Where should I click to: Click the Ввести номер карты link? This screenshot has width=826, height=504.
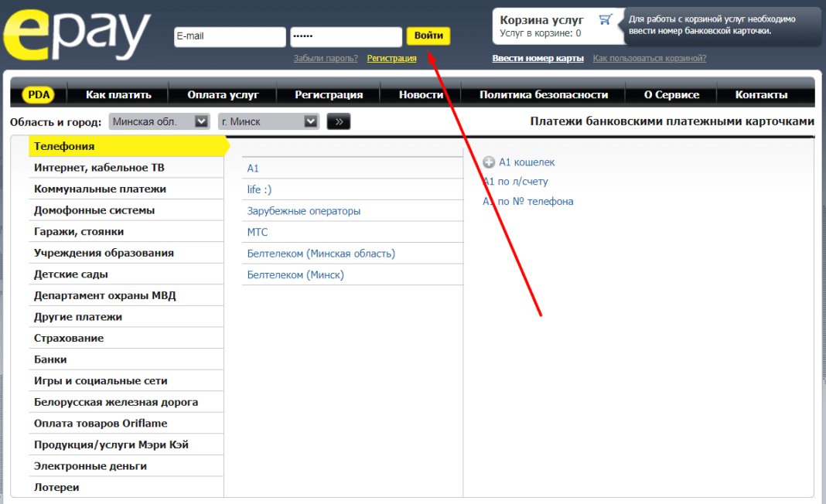pos(538,58)
